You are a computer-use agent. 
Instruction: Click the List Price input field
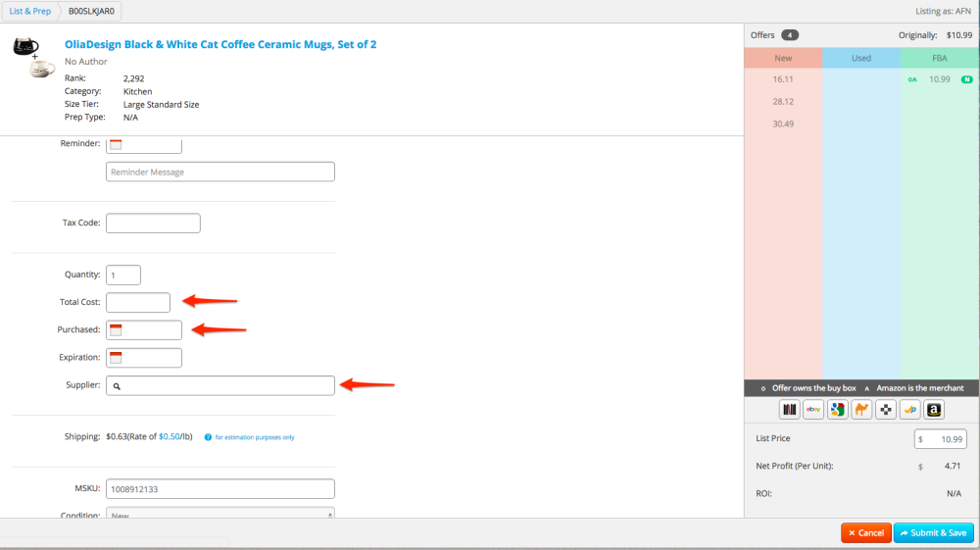tap(940, 439)
